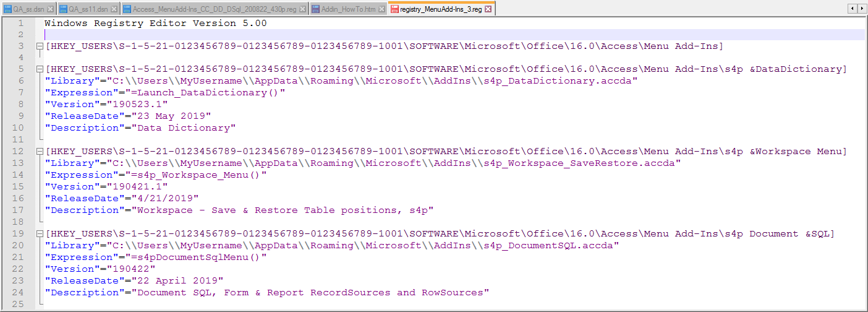The height and width of the screenshot is (312, 868).
Task: Click the save-state icon on the QA_ss11.dsn tab
Action: coord(64,9)
